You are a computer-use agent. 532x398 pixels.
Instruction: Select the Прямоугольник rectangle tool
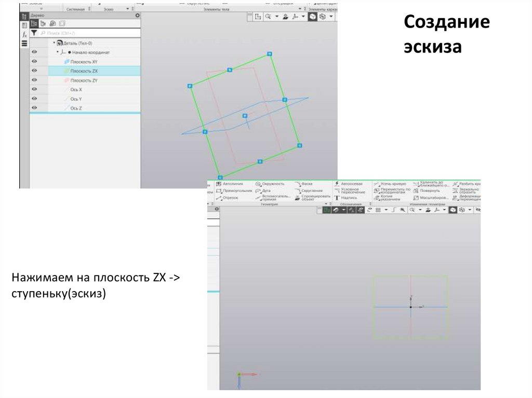point(234,191)
